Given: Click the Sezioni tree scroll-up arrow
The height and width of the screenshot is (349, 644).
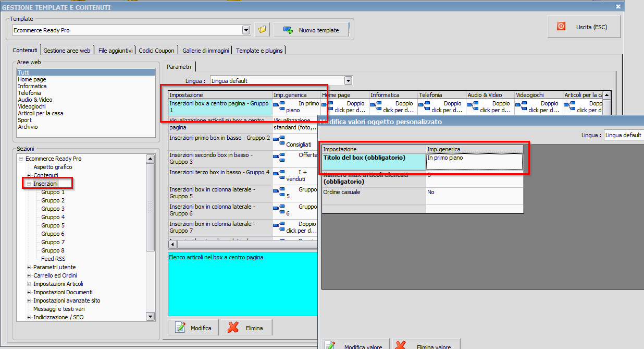Looking at the screenshot, I should tap(150, 159).
